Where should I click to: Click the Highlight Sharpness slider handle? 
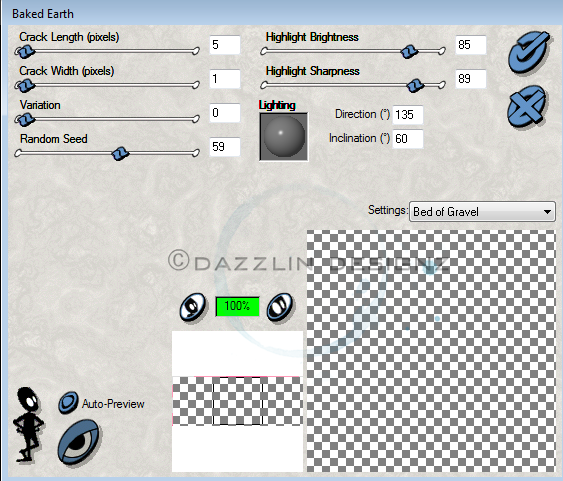coord(415,86)
